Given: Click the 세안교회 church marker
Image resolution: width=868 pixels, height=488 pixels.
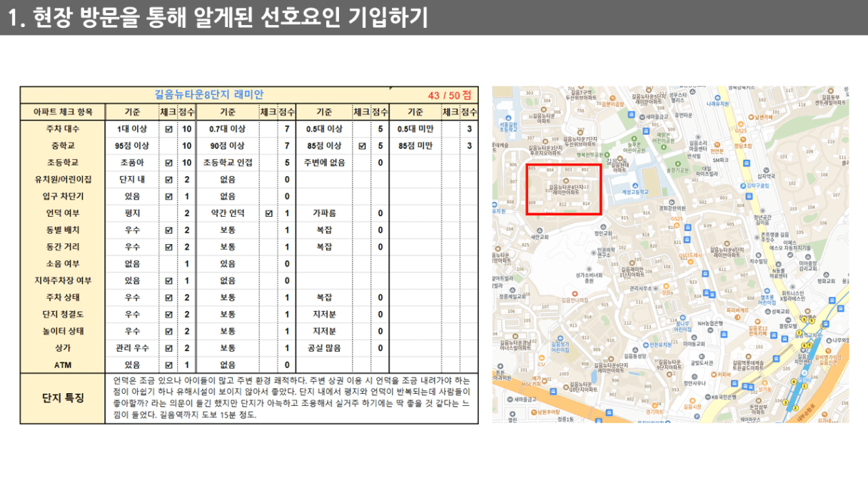Looking at the screenshot, I should tap(540, 234).
